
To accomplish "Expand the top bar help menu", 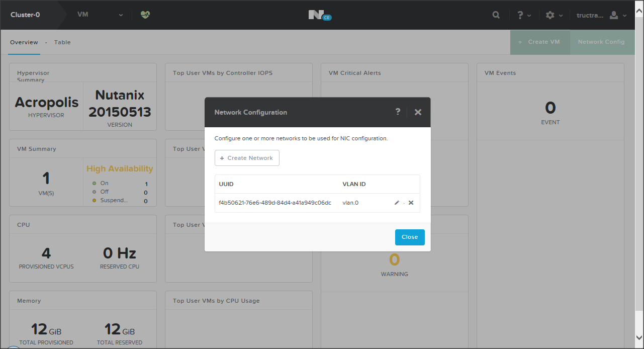I will [x=523, y=15].
